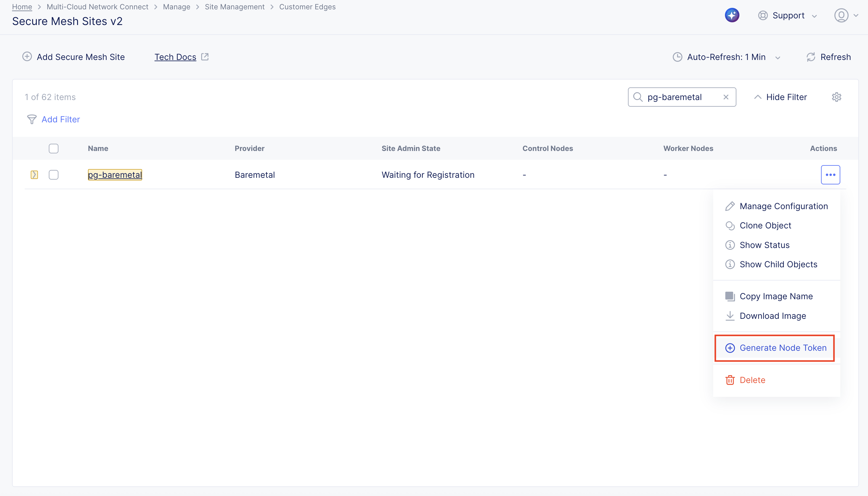Click the Tech Docs external link icon
Image resolution: width=868 pixels, height=496 pixels.
205,57
